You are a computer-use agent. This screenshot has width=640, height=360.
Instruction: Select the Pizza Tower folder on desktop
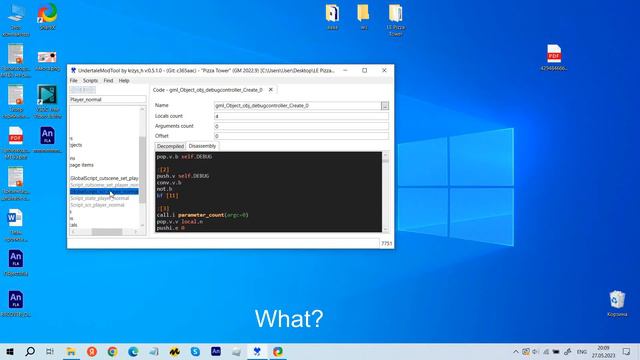pos(396,19)
